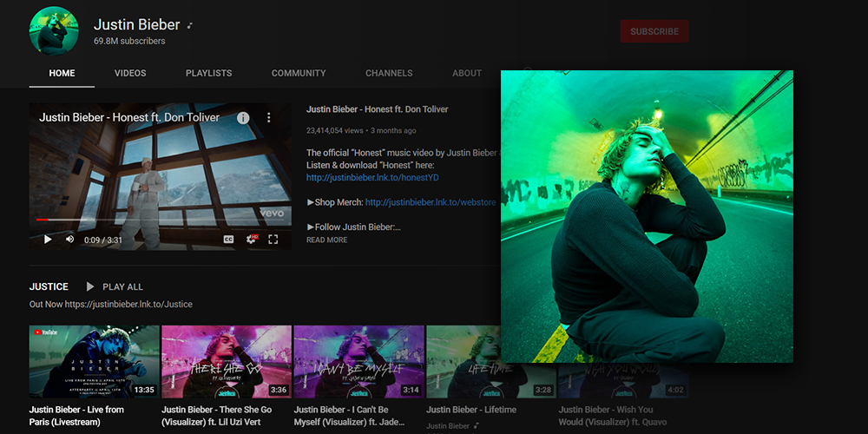Enter fullscreen mode in the player
Image resolution: width=868 pixels, height=434 pixels.
coord(273,240)
